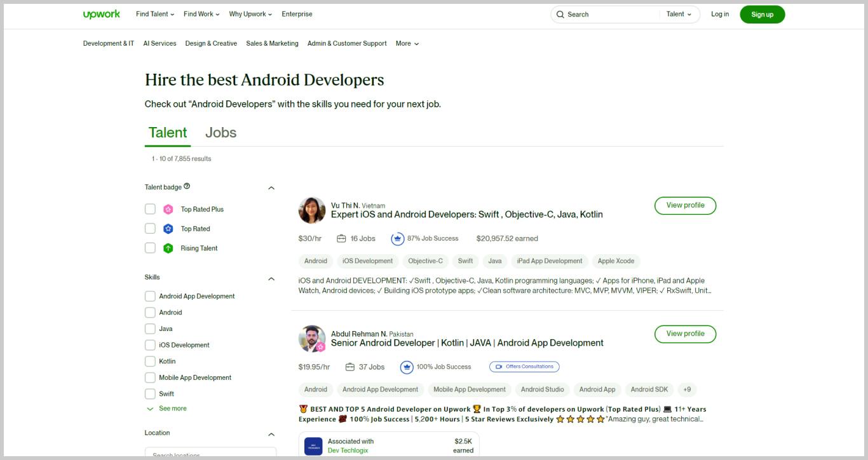Click the search magnifier icon

click(560, 14)
